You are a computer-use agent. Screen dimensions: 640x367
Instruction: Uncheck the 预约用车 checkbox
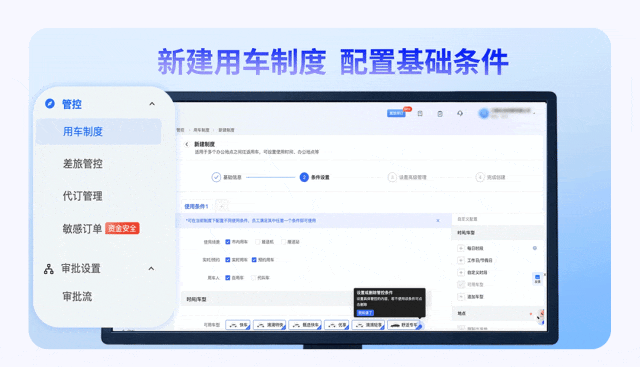pos(254,260)
